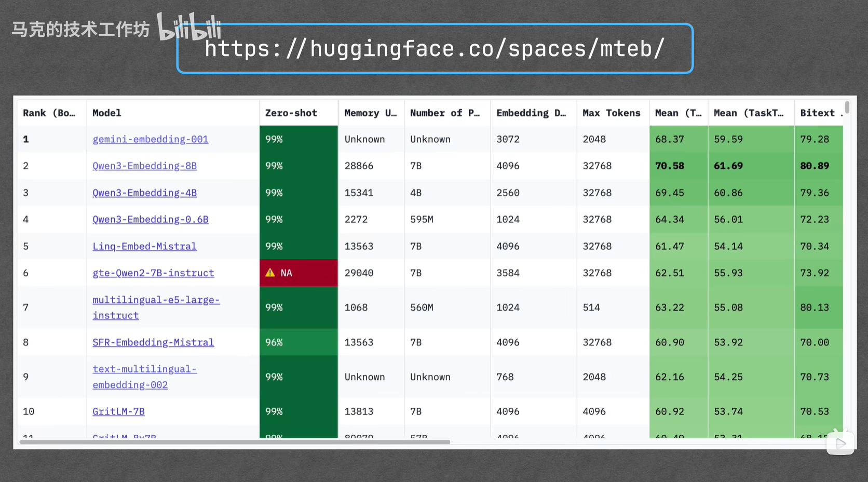Select mean task score 64.34
This screenshot has height=482, width=868.
670,219
